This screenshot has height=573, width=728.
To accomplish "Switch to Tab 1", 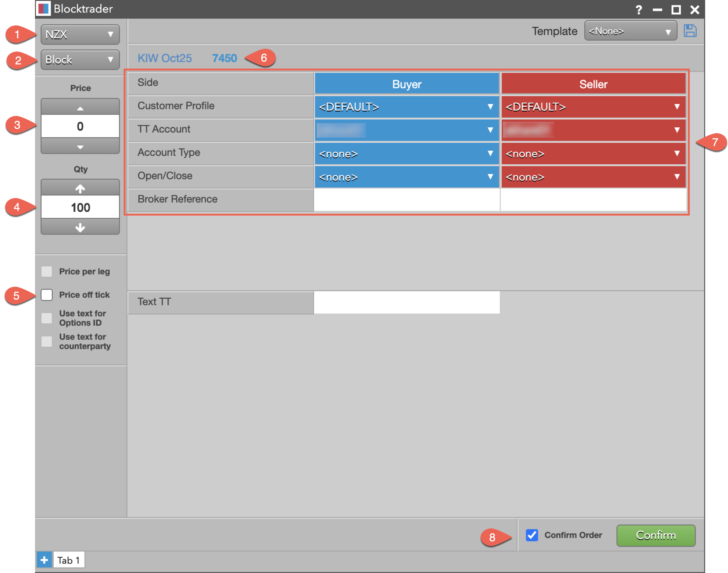I will click(x=69, y=560).
